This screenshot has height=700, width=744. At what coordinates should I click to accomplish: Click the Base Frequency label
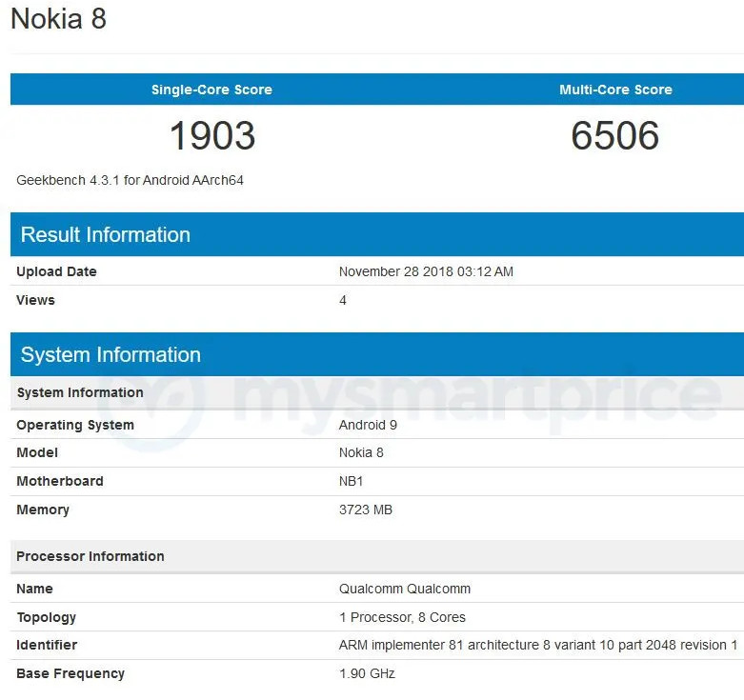pos(70,673)
